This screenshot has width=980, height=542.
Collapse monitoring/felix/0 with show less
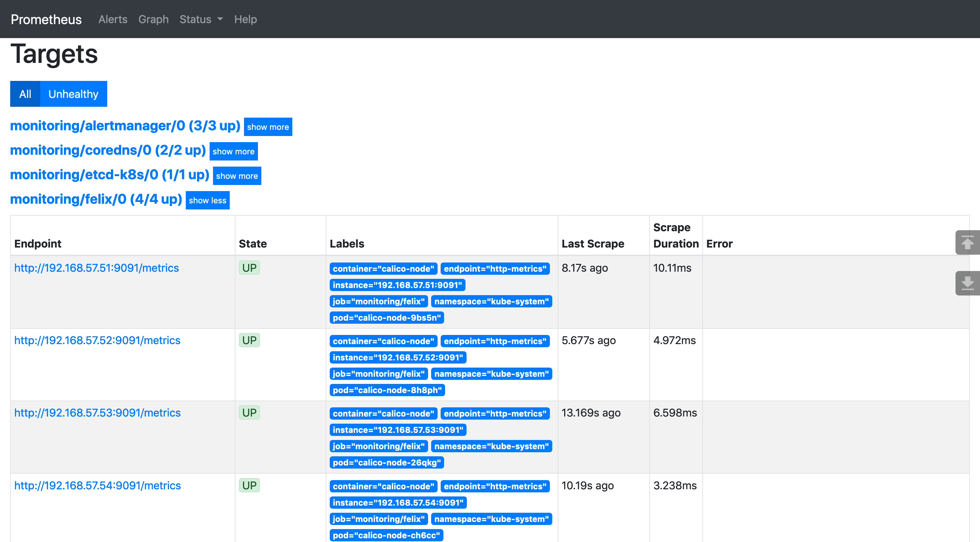click(208, 200)
